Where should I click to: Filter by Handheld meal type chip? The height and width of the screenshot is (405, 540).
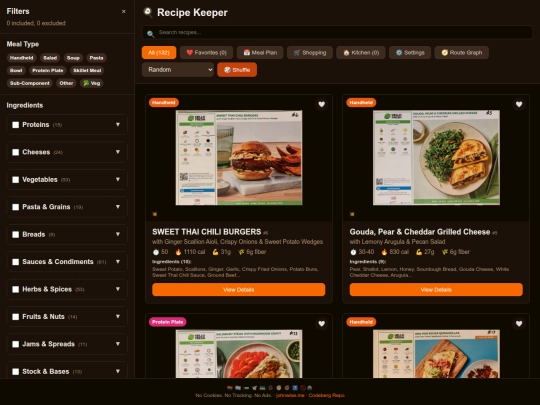(21, 58)
